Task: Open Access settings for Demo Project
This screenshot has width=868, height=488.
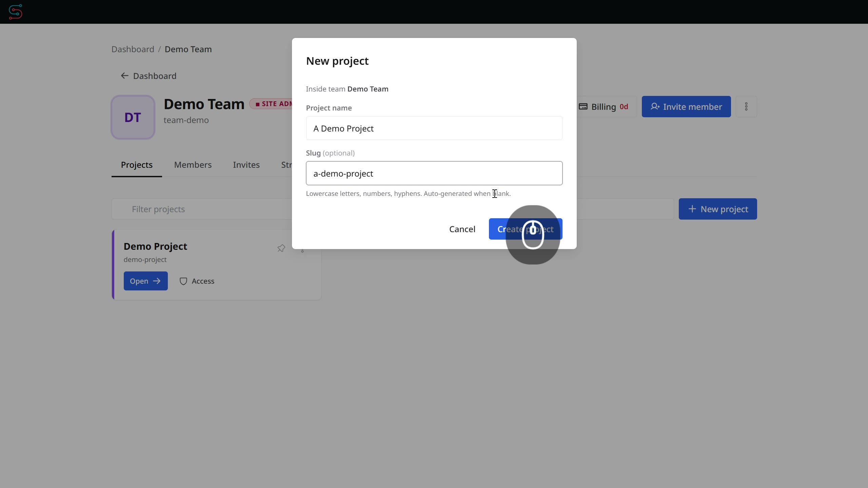Action: point(197,281)
